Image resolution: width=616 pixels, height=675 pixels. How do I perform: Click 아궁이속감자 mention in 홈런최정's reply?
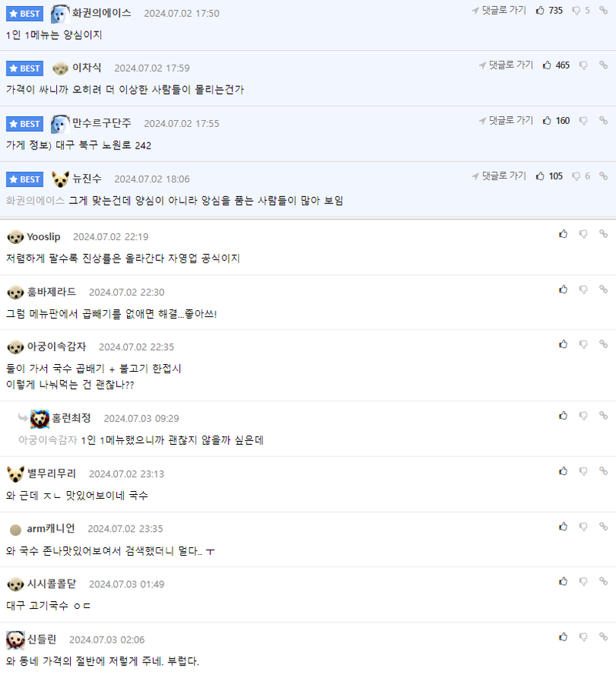tap(48, 440)
